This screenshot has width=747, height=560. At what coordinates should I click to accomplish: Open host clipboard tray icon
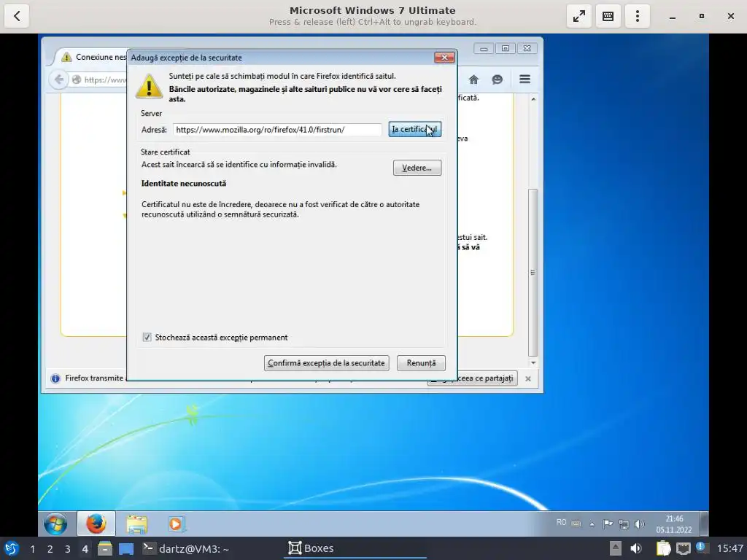pyautogui.click(x=662, y=548)
